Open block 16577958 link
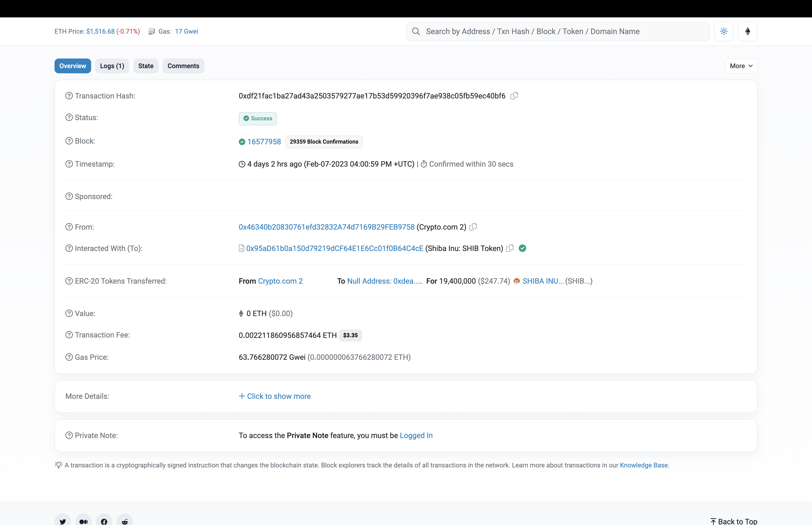Screen dimensions: 812x525 (264, 142)
